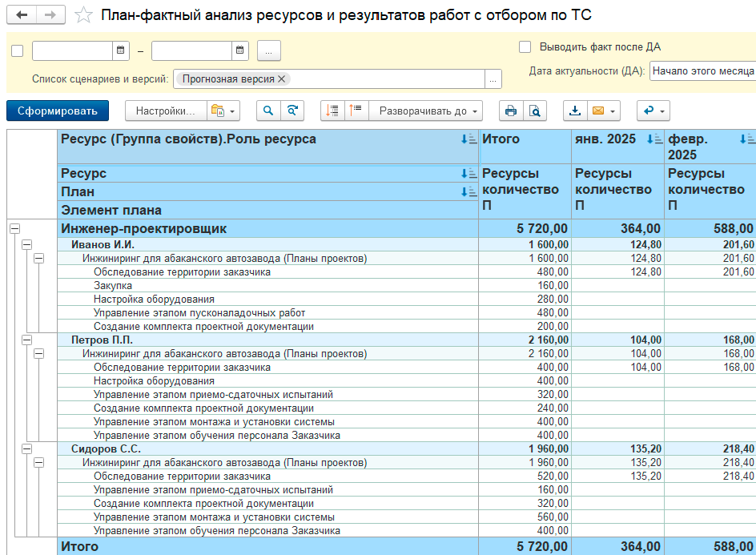The height and width of the screenshot is (555, 756).
Task: Click the back navigation arrow
Action: (22, 15)
